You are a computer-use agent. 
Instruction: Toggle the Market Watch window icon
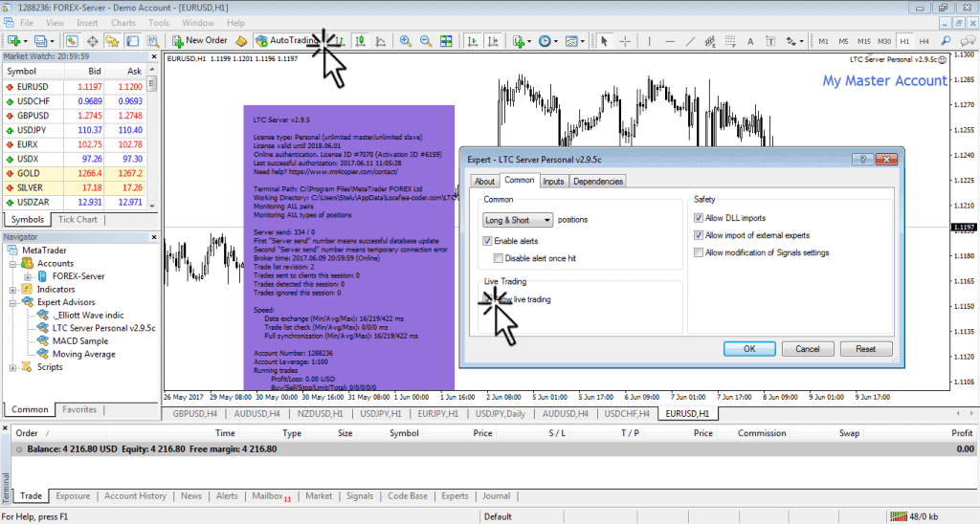click(72, 41)
